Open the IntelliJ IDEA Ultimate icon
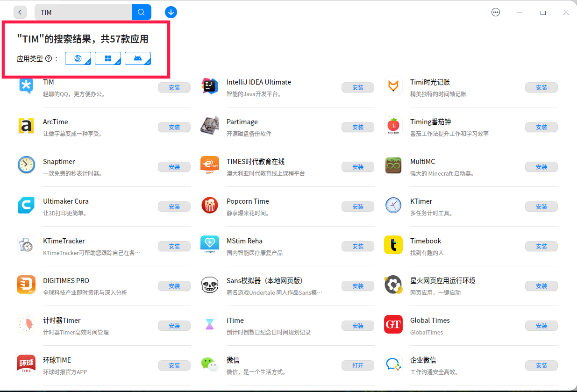The height and width of the screenshot is (392, 577). 210,86
